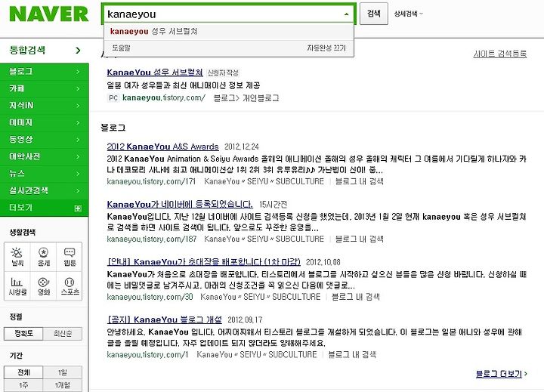The width and height of the screenshot is (544, 392).
Task: Click the plus icon beside 더보기
Action: pyautogui.click(x=78, y=208)
